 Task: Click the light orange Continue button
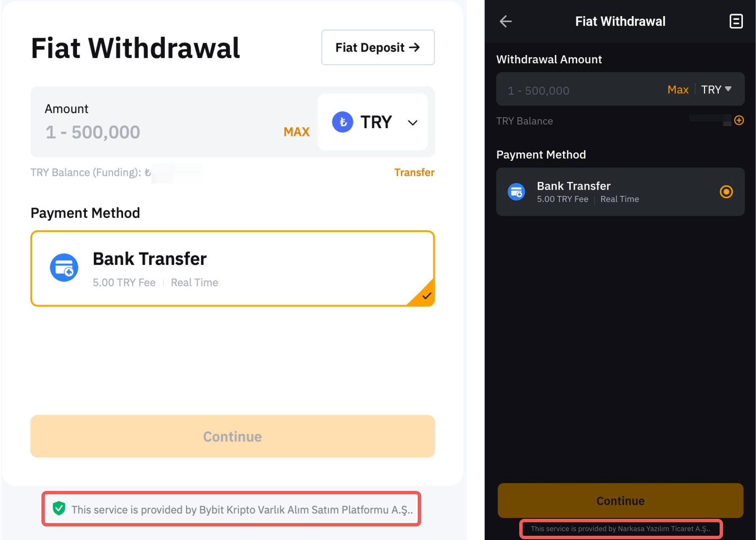point(233,436)
